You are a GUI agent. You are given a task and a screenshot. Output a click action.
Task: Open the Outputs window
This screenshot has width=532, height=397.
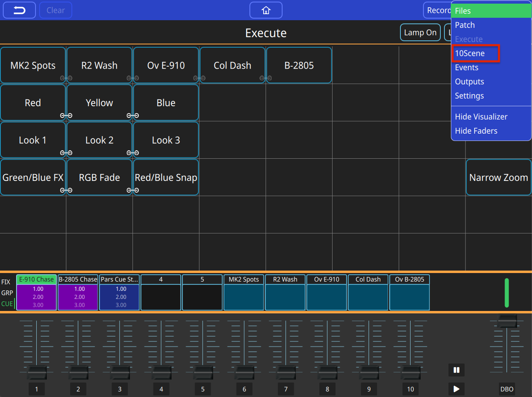coord(469,81)
